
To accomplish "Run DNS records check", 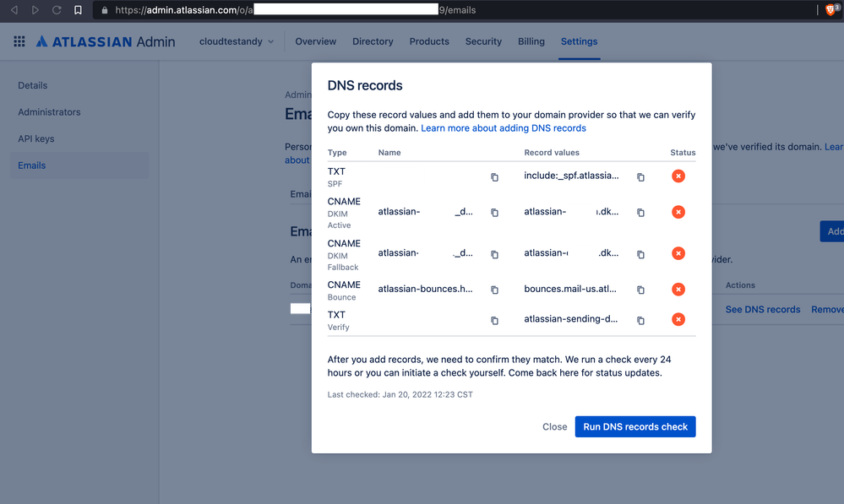I will 635,426.
